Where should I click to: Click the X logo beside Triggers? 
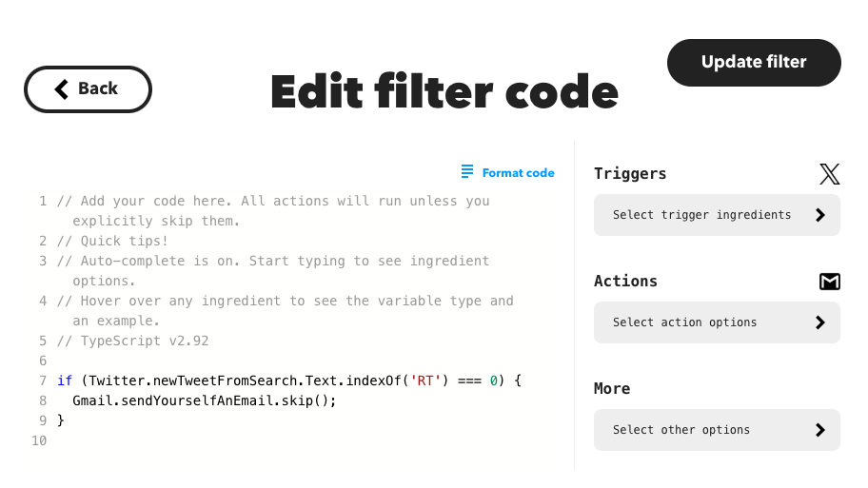click(829, 174)
